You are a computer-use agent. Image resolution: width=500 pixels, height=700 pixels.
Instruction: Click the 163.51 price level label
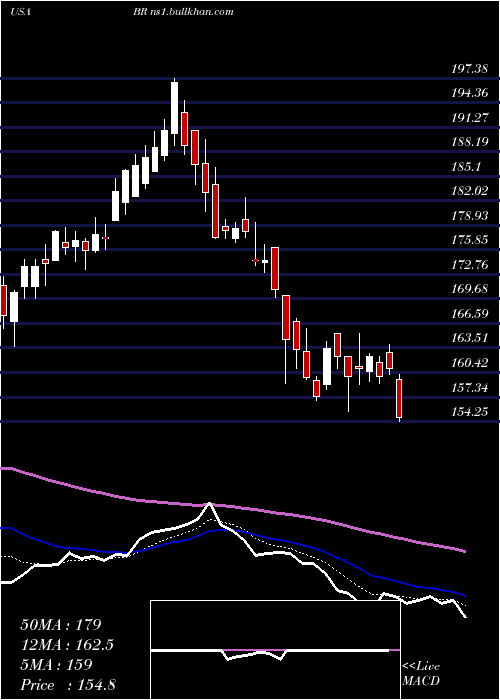(469, 338)
